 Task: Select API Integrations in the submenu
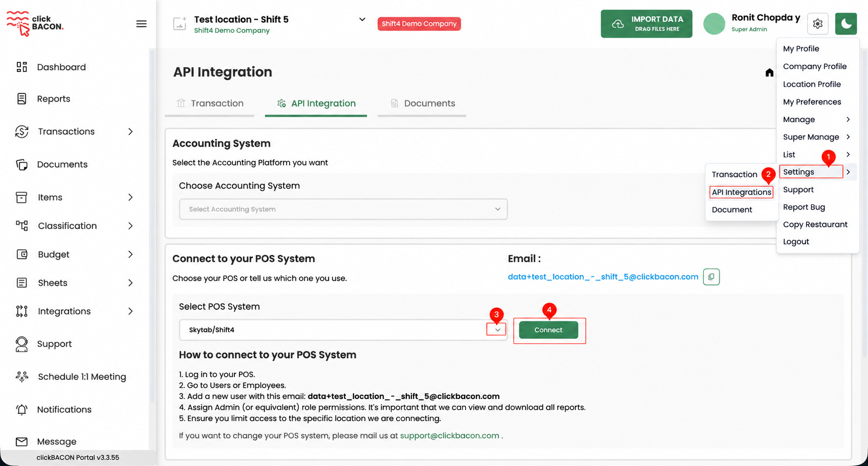741,192
